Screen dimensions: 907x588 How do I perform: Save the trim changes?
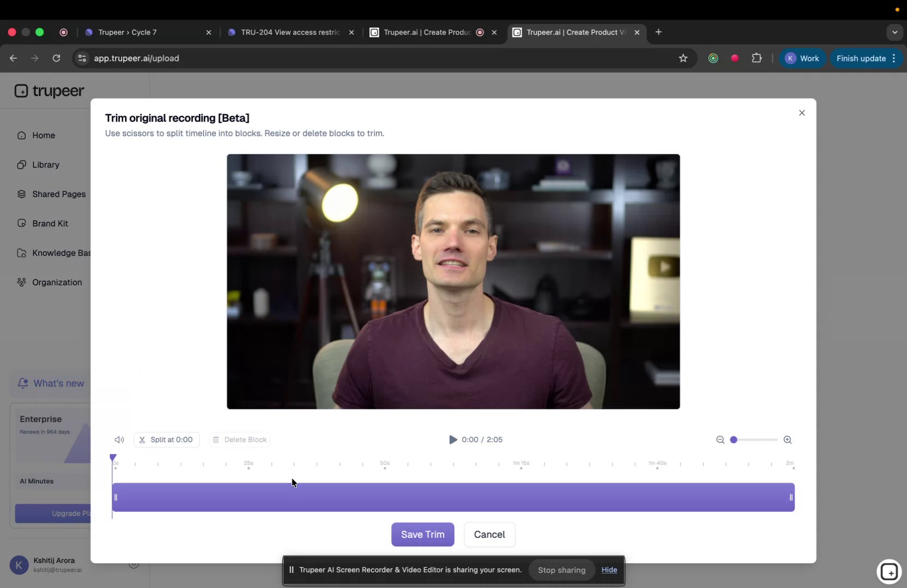422,535
